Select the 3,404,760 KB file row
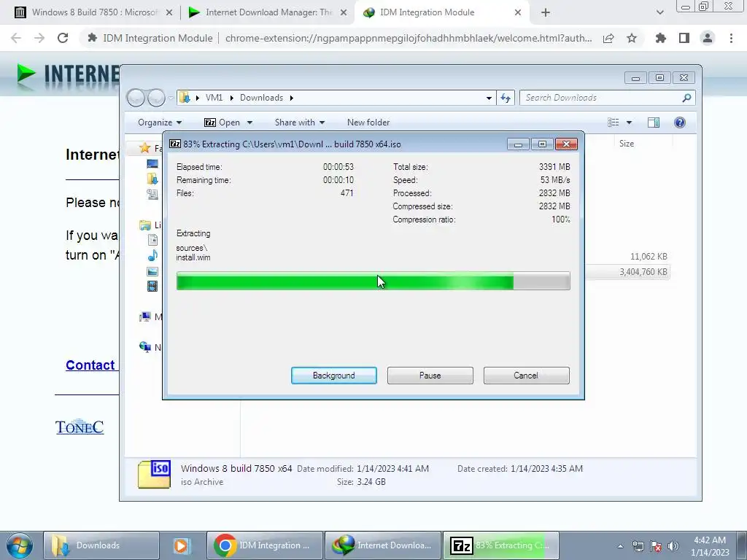 pyautogui.click(x=628, y=272)
